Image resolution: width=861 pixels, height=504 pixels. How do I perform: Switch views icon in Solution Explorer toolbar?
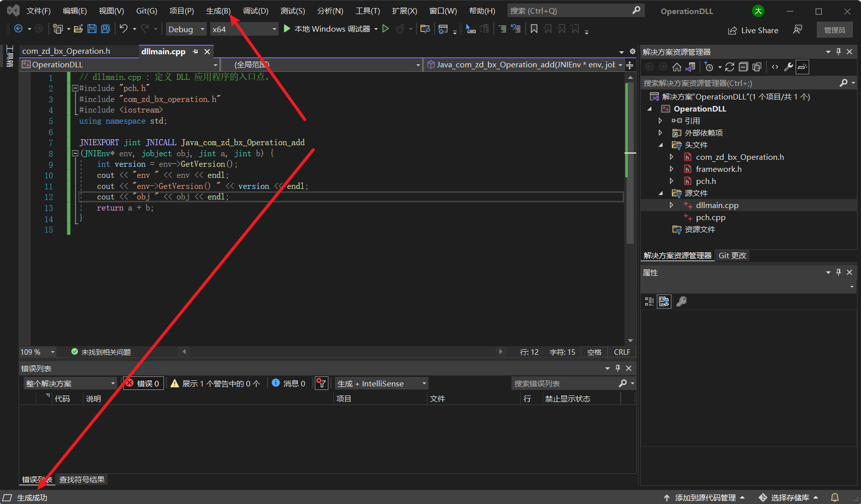(x=691, y=67)
